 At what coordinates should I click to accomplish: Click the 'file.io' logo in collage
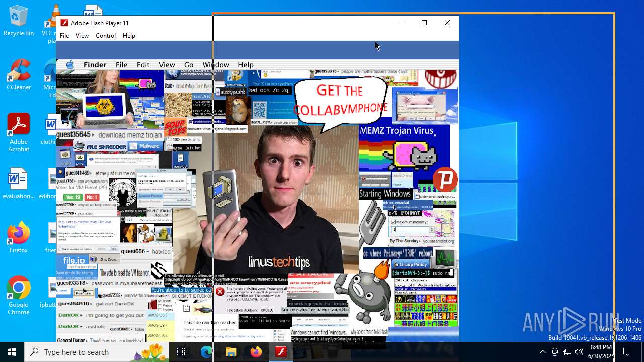click(x=74, y=261)
